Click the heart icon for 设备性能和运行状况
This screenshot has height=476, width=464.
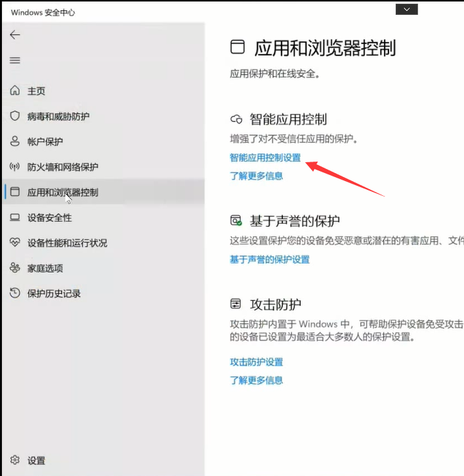tap(15, 242)
